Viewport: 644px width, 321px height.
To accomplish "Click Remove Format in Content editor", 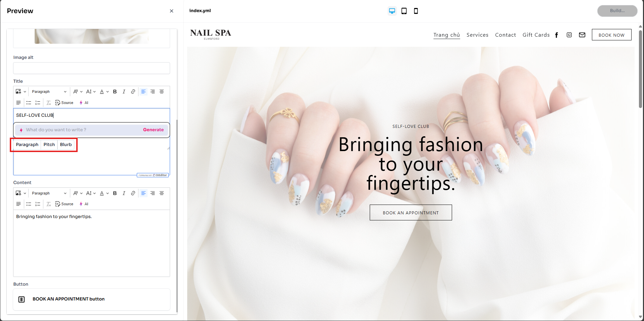I will pos(49,204).
